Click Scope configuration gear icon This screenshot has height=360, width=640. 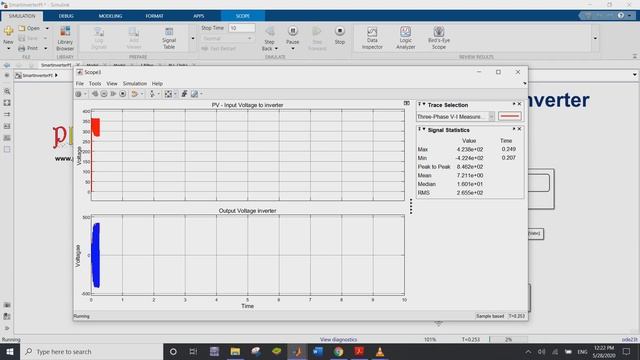click(78, 94)
